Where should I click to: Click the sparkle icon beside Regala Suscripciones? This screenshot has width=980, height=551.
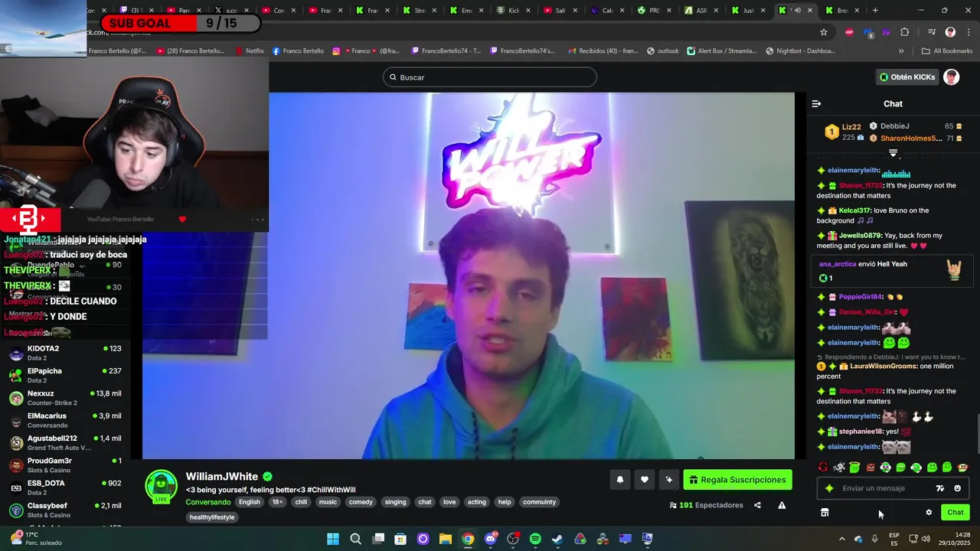coord(669,480)
